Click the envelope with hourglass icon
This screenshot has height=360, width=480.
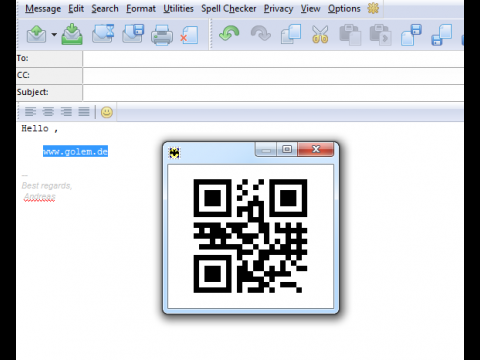coord(103,34)
